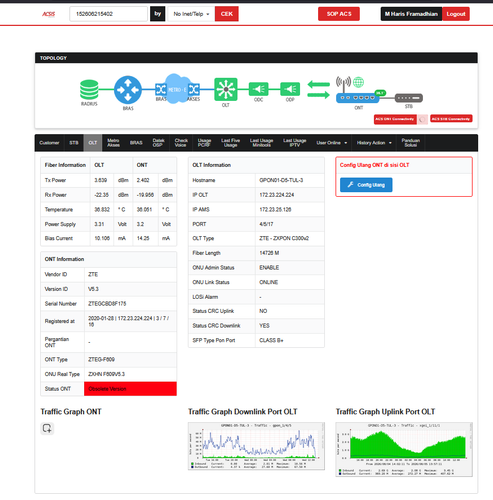
Task: Click the search number input field
Action: point(108,14)
